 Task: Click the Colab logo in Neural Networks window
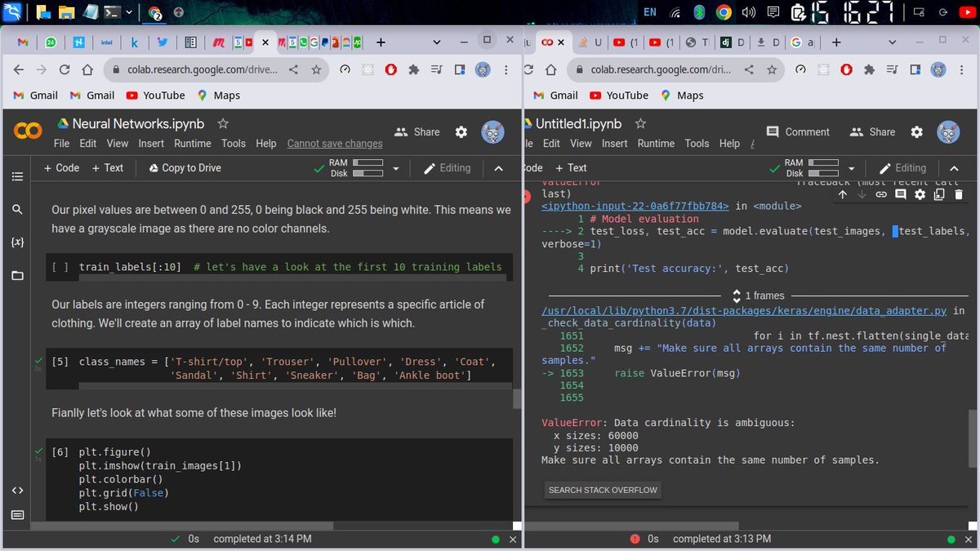tap(28, 131)
